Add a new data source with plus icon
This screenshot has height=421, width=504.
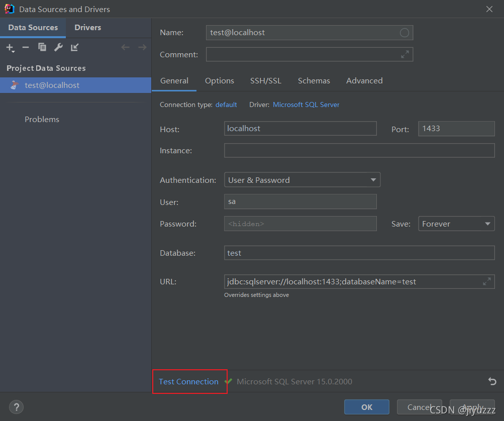10,48
